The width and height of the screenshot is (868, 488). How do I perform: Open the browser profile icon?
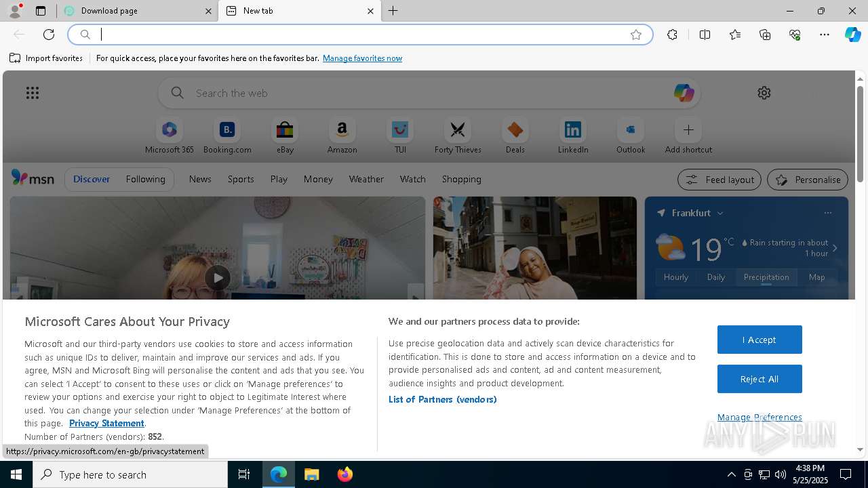point(15,10)
